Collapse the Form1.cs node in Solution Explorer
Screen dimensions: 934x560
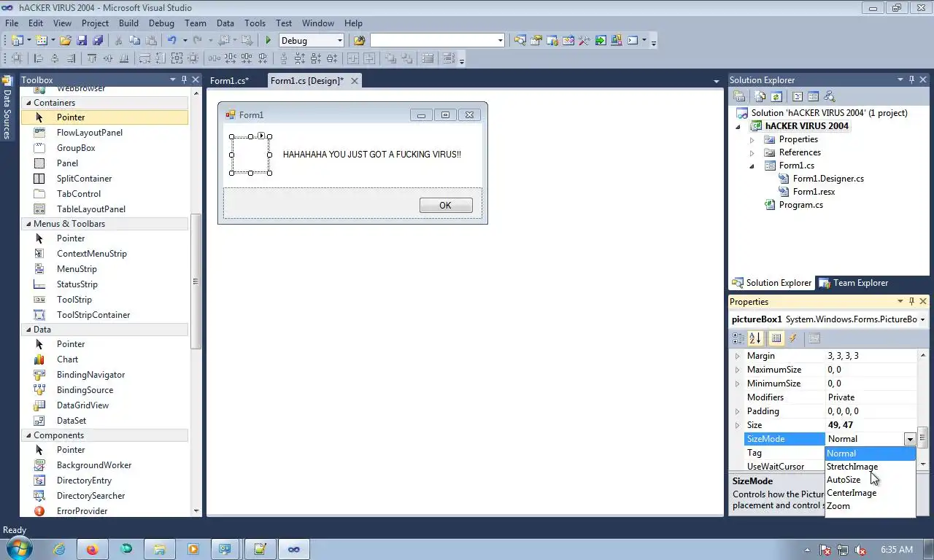tap(752, 166)
